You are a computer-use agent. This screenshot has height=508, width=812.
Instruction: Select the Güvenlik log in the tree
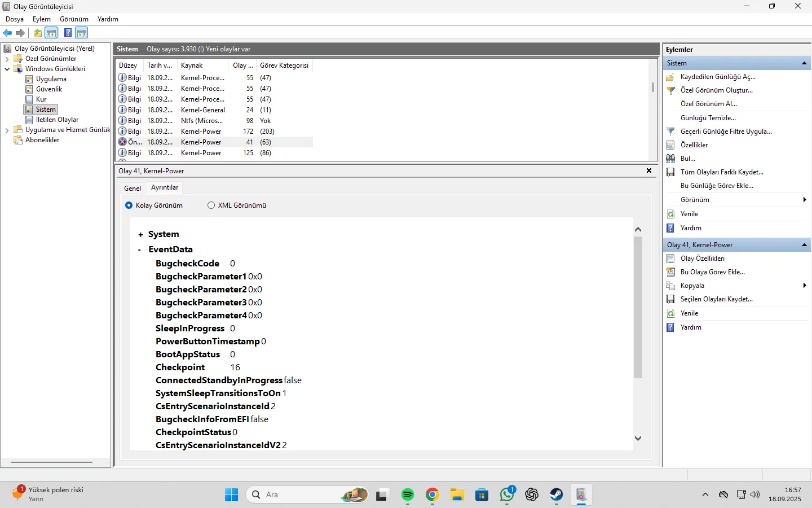point(49,89)
